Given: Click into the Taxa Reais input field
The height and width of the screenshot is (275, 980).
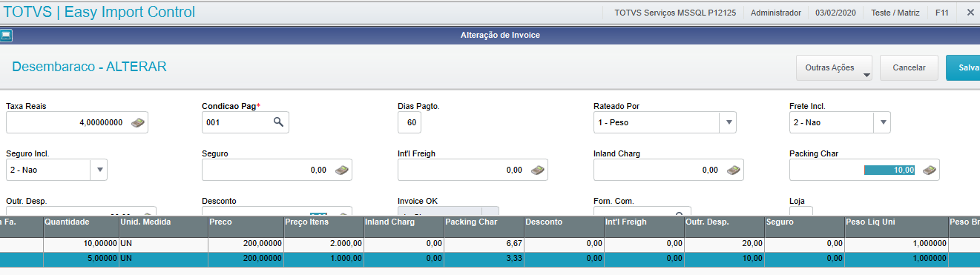Looking at the screenshot, I should pos(77,122).
